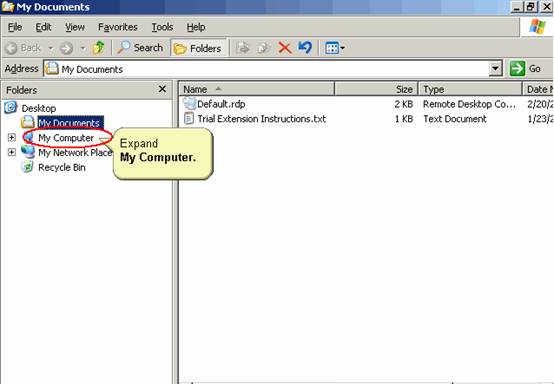Click the Trial Extension Instructions text icon

(x=189, y=118)
